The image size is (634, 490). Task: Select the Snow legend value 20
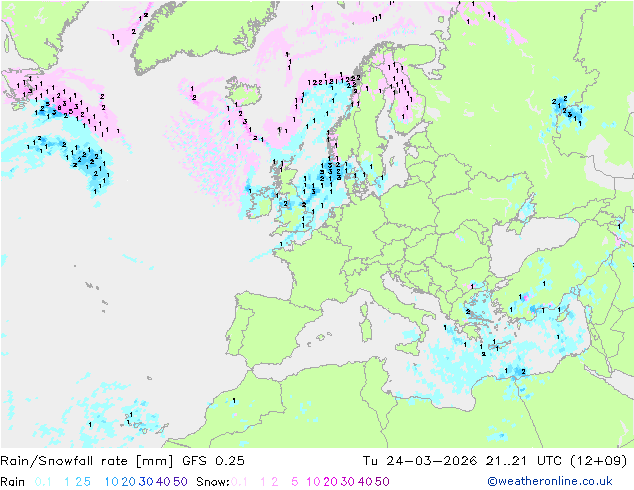point(330,482)
